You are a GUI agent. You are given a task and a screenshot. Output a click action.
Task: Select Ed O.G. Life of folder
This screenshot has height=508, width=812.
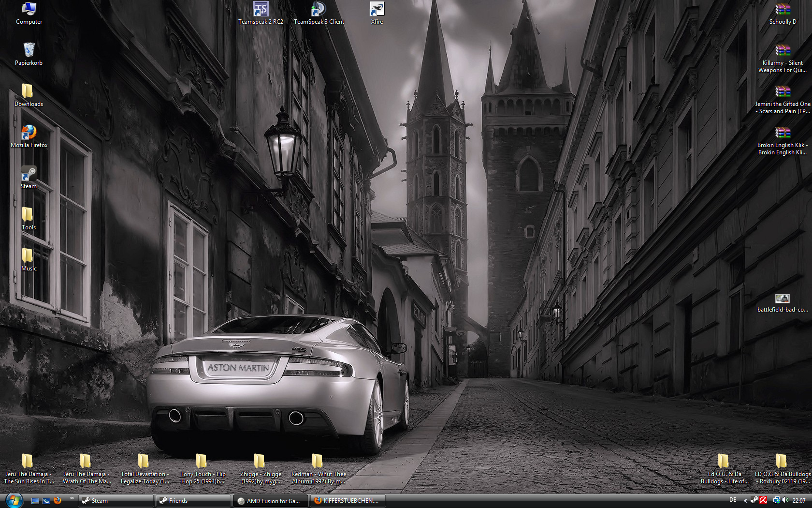click(725, 469)
